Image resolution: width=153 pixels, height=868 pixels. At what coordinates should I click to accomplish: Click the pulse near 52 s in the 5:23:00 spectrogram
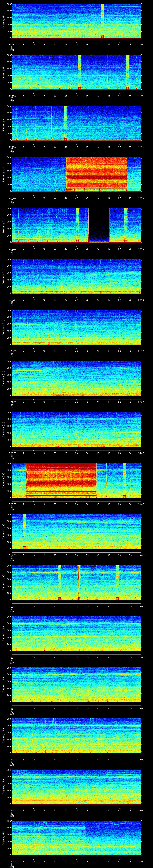[x=124, y=480]
